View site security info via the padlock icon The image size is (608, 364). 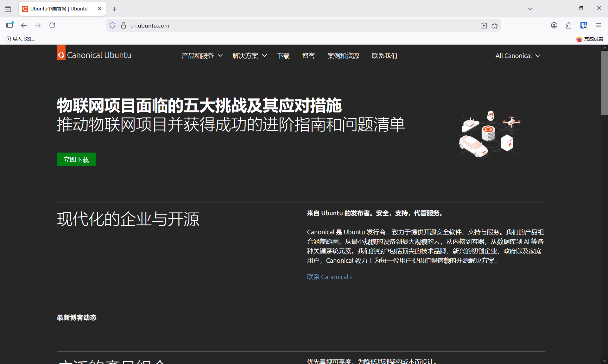pyautogui.click(x=123, y=25)
